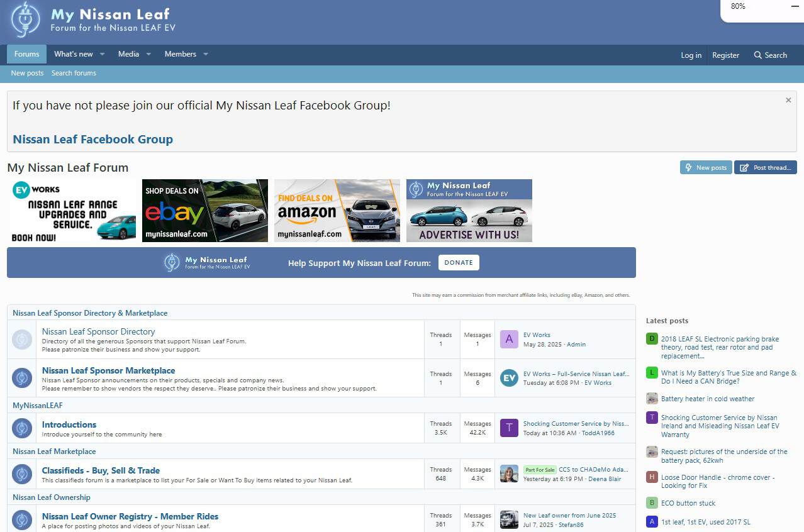Click the Register link
The width and height of the screenshot is (804, 532).
coord(725,55)
